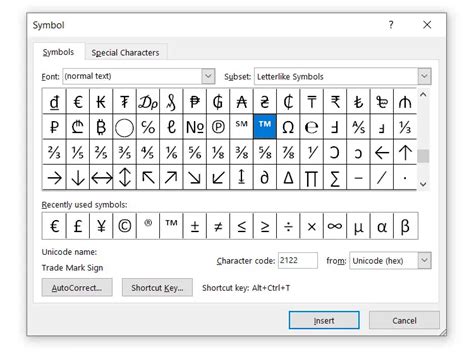Select infinity sign in recently used symbols
Screen dimensions: 474x362
(335, 226)
